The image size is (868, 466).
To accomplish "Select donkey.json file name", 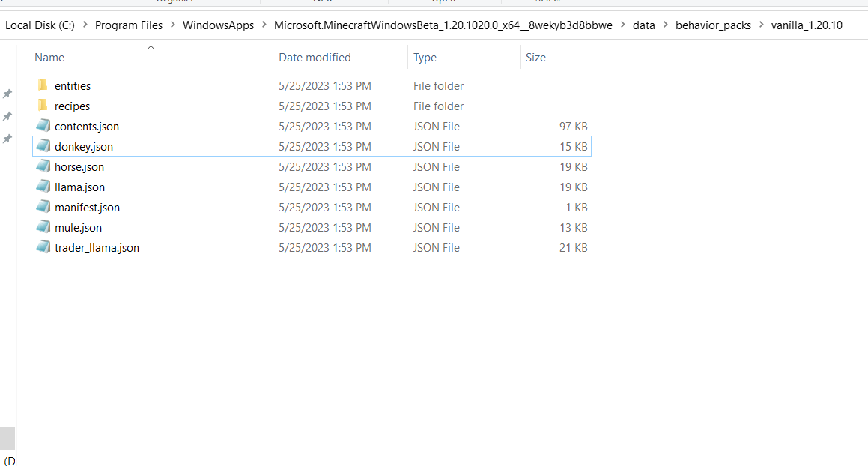I will point(84,147).
